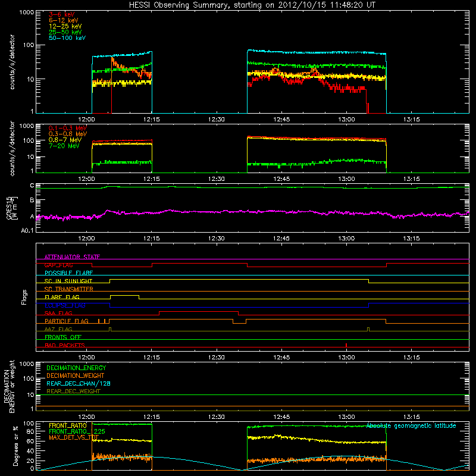Click the DECIMATION_ENERGY legend label
Viewport: 476px width, 476px height.
76,368
